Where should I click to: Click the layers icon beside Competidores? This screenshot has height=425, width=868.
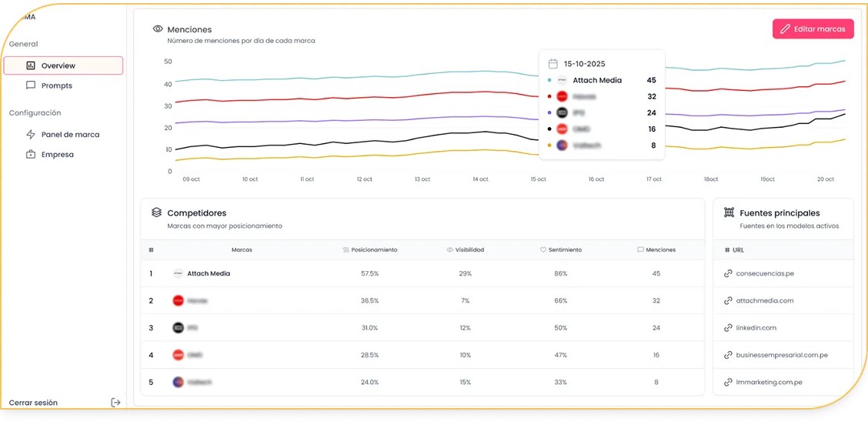tap(156, 212)
